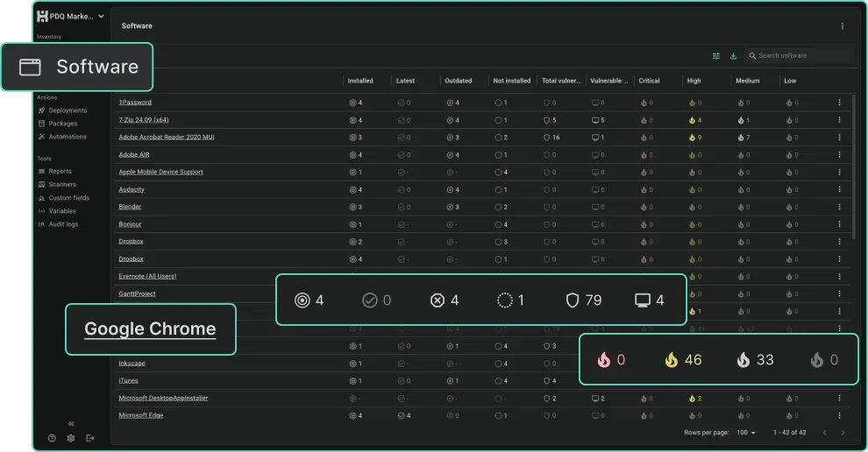868x452 pixels.
Task: Open the Adobe AIR entry
Action: point(134,155)
